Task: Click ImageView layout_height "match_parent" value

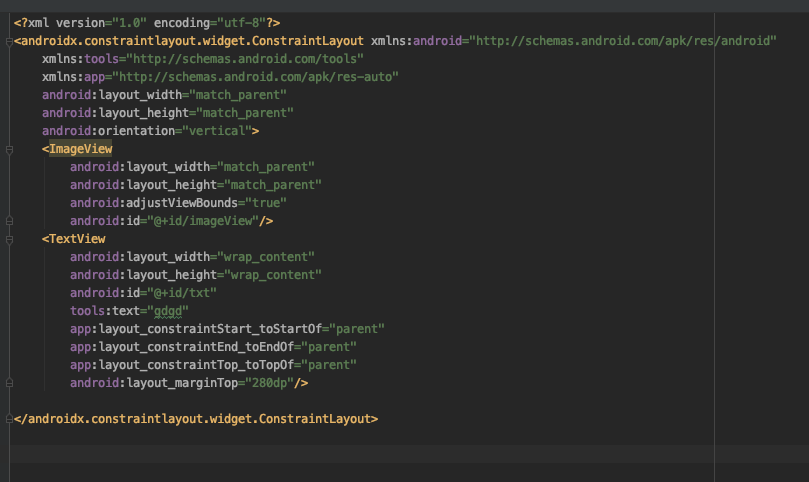Action: [x=273, y=185]
